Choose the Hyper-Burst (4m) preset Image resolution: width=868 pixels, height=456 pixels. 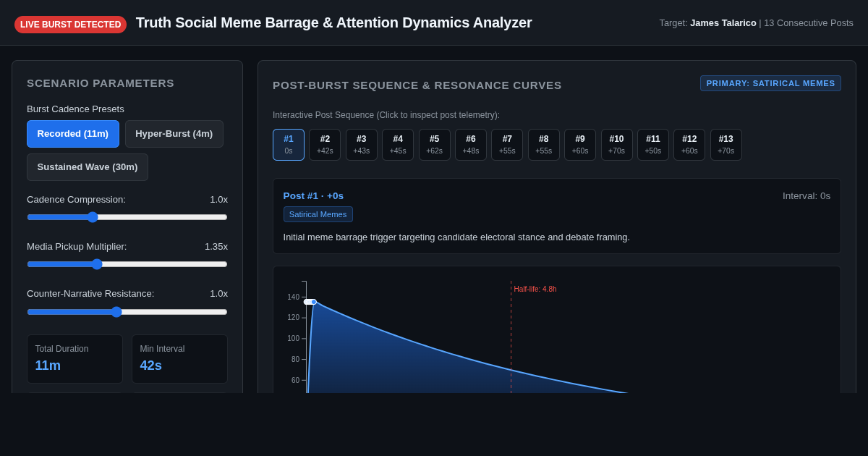174,134
